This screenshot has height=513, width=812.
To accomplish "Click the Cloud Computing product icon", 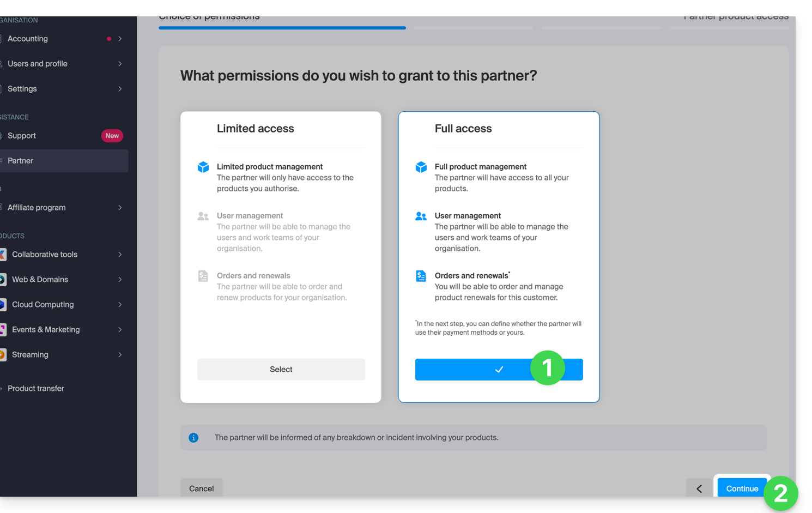I will [3, 305].
